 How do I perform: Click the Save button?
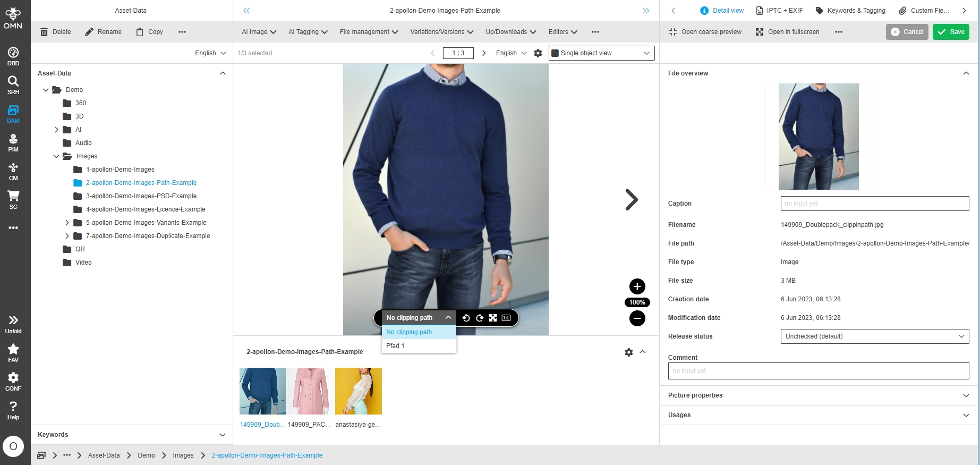[x=951, y=32]
